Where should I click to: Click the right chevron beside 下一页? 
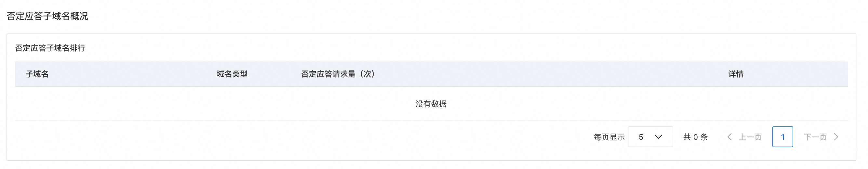click(836, 137)
